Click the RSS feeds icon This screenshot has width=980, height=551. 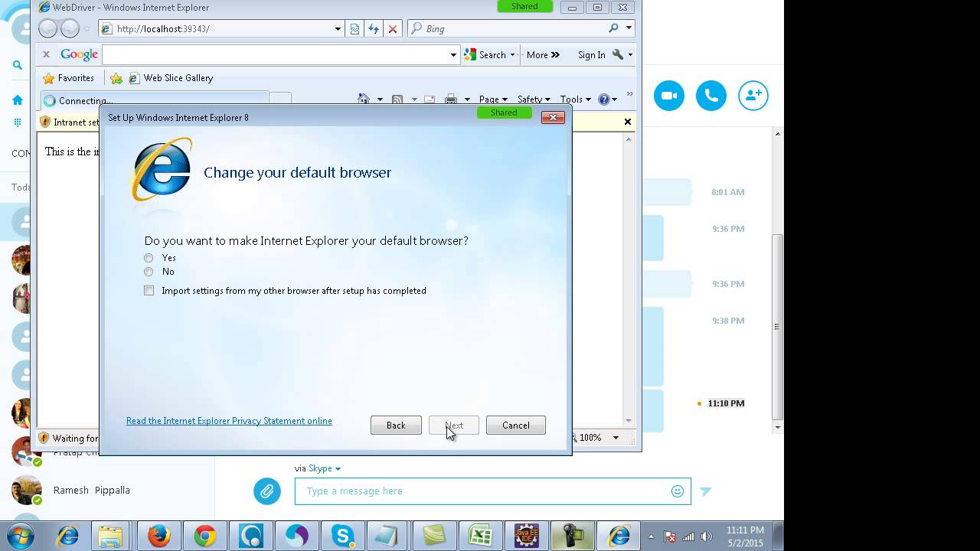coord(397,99)
